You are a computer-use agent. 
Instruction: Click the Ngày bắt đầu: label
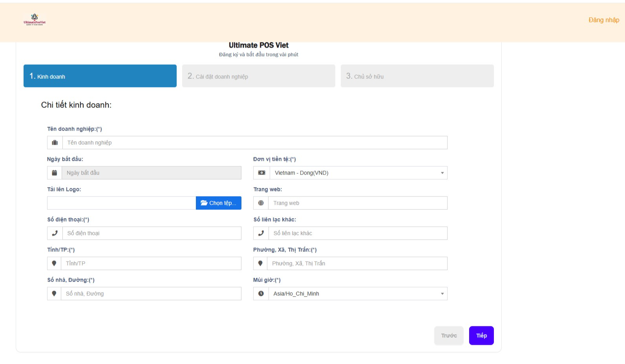click(65, 159)
